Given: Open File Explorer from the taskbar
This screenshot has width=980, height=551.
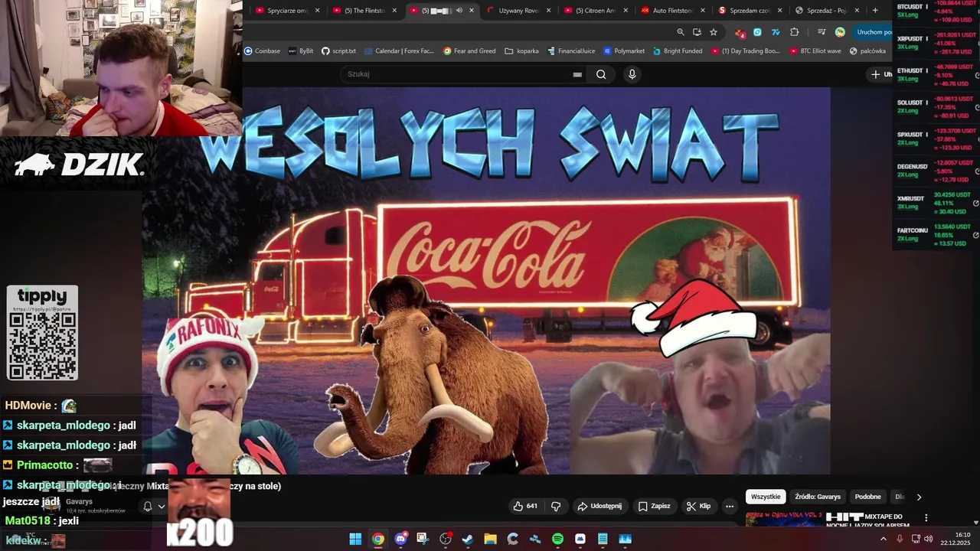Looking at the screenshot, I should pos(490,539).
